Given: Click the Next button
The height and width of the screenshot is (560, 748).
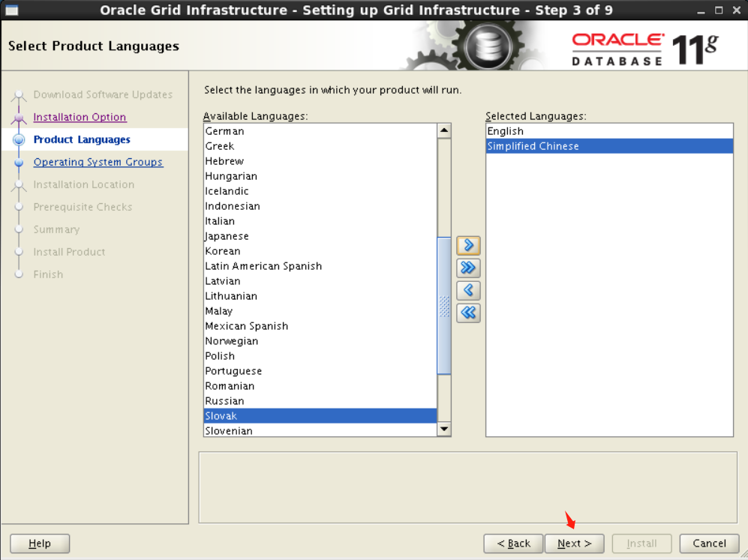Looking at the screenshot, I should point(575,544).
